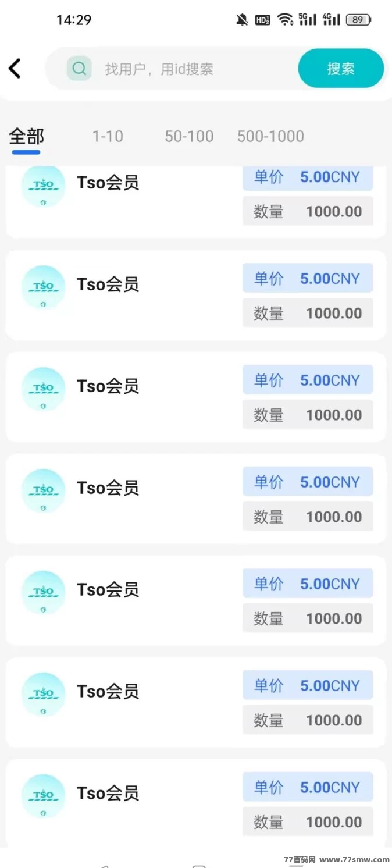Tap the Wi-Fi icon in the status bar
The width and height of the screenshot is (392, 868).
click(x=284, y=19)
